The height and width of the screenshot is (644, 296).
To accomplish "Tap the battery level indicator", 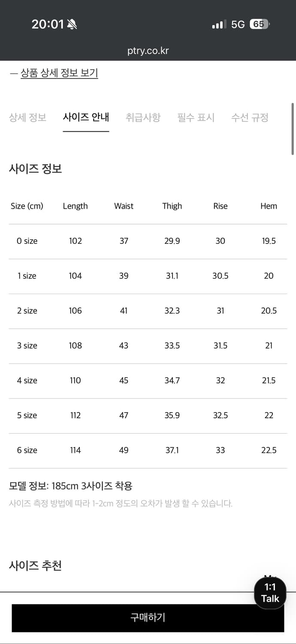I will click(259, 24).
